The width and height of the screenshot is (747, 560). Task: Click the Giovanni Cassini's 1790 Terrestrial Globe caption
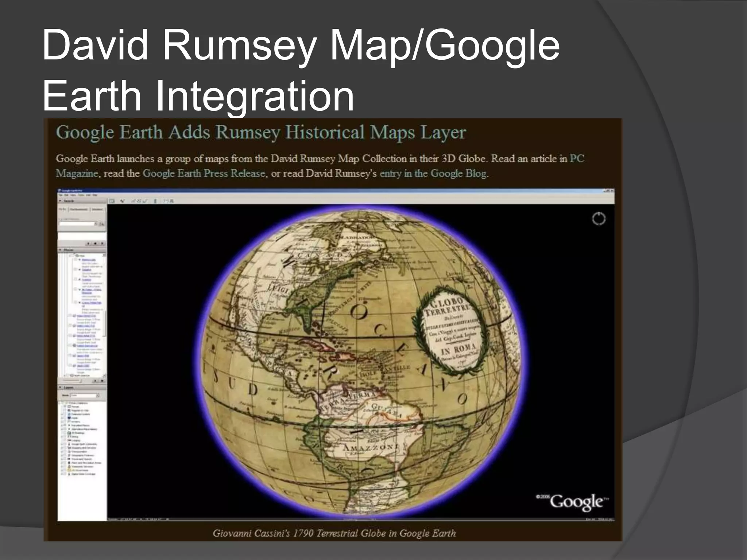334,533
